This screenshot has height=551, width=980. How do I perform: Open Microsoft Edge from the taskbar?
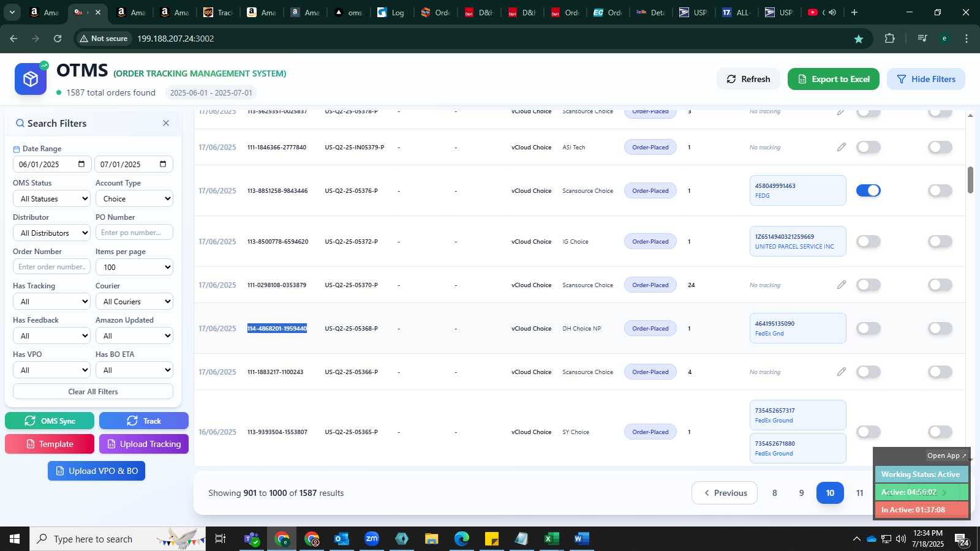pos(462,539)
